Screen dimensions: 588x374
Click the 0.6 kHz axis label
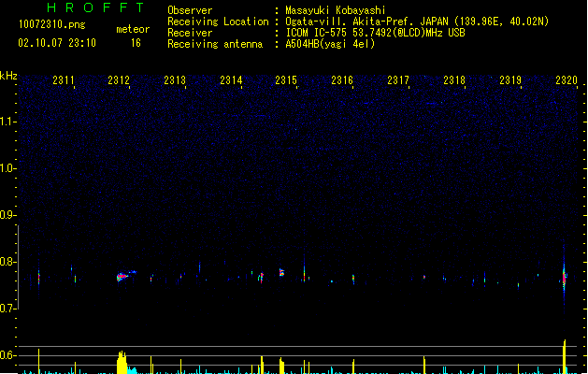pyautogui.click(x=7, y=355)
